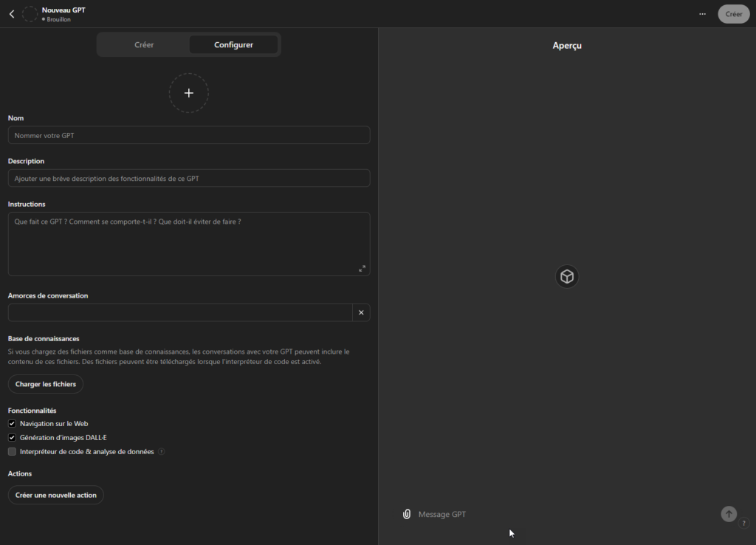756x545 pixels.
Task: Click the Fonctionnalités section label
Action: (32, 411)
